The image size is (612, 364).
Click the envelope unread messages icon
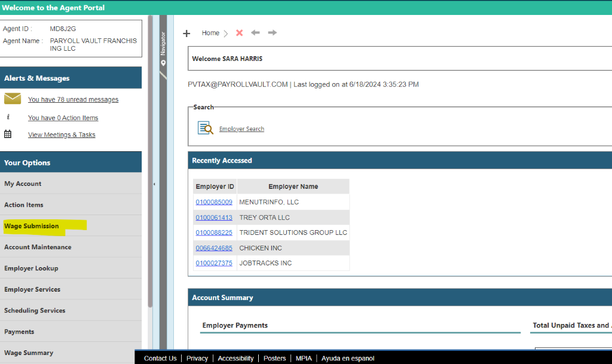pos(13,98)
